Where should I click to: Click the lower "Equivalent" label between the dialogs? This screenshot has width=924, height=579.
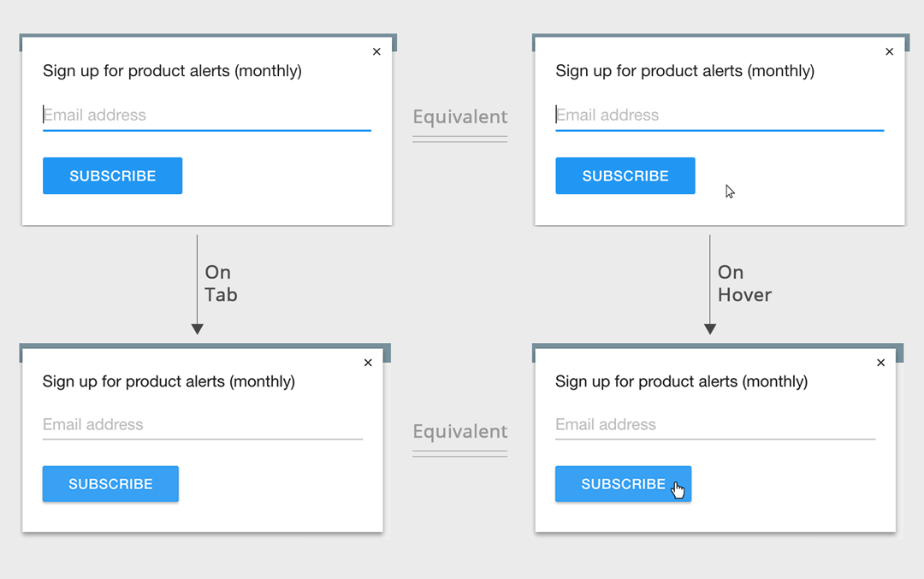(x=460, y=432)
